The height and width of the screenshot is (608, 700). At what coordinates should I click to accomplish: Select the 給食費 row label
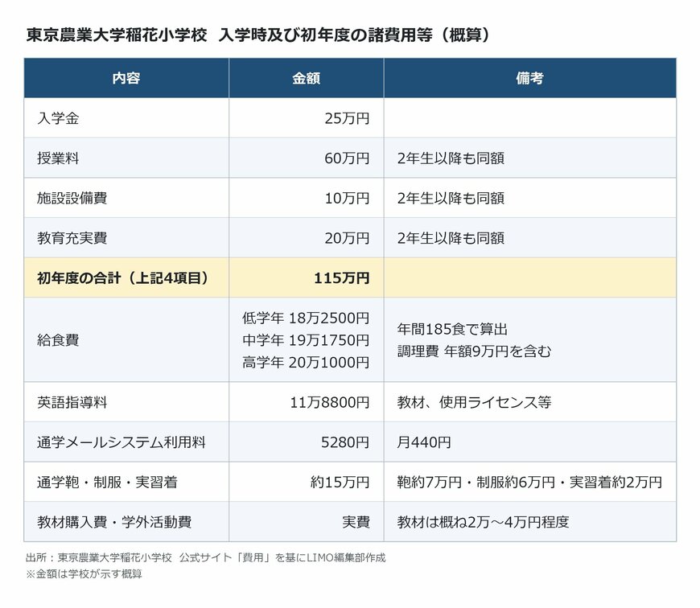(x=58, y=340)
